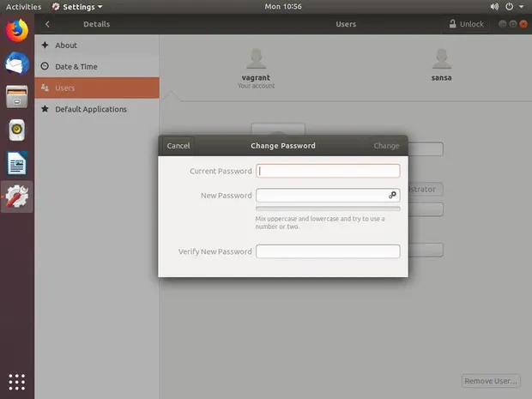Click the clock Mon 10:56 in top bar

coord(283,7)
